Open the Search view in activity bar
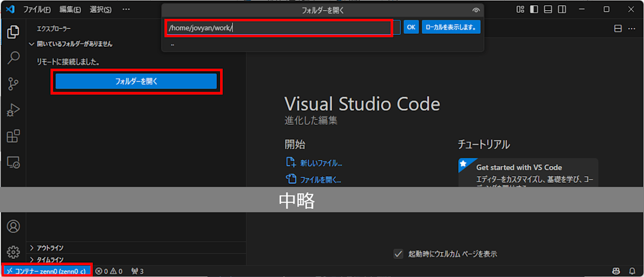644x277 pixels. pos(13,57)
